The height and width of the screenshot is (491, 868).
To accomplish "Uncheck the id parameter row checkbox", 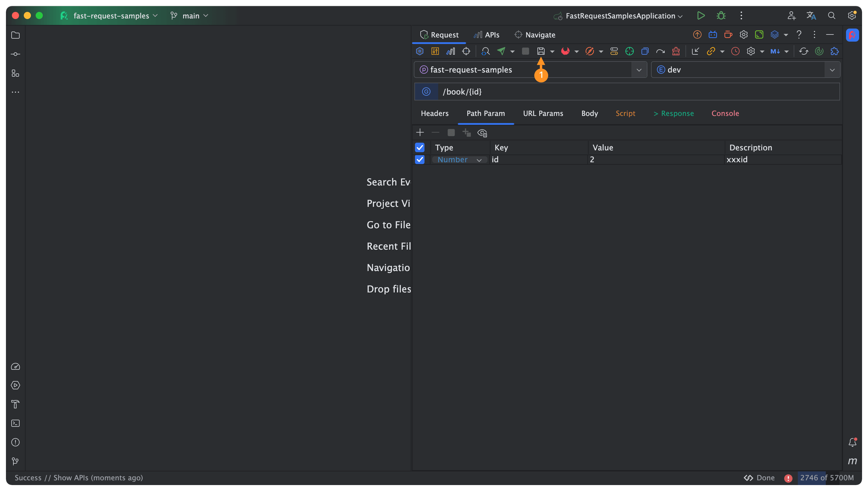I will [x=419, y=160].
